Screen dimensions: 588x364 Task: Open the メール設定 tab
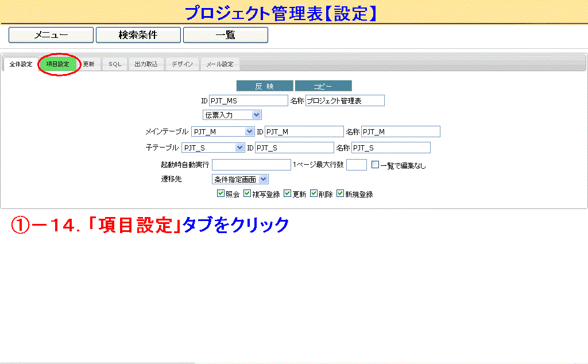point(220,64)
